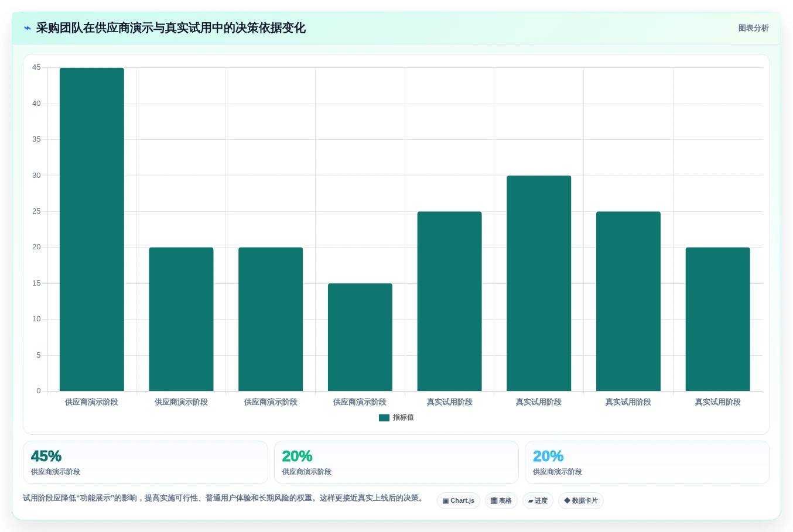The height and width of the screenshot is (532, 793).
Task: Click the blue lightning icon beside the title
Action: (28, 28)
